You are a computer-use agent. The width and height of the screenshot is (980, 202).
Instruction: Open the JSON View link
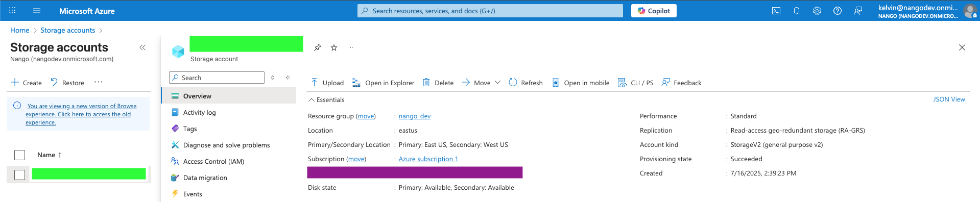click(949, 99)
